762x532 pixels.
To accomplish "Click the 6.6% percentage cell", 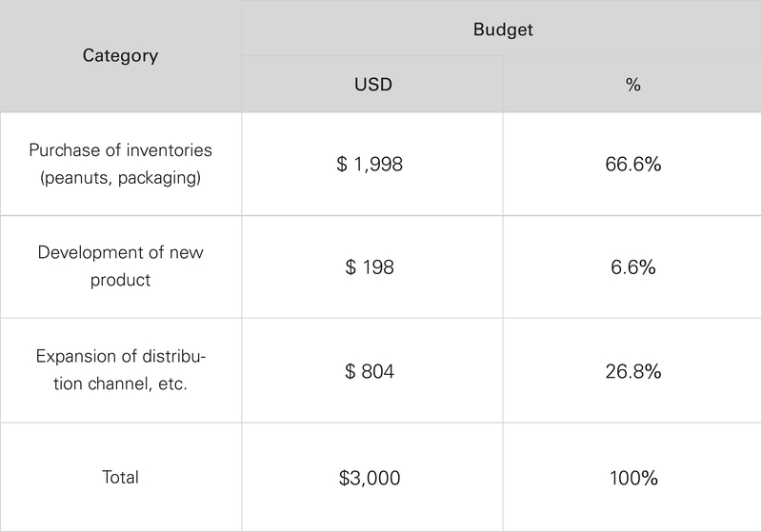I will pyautogui.click(x=632, y=266).
